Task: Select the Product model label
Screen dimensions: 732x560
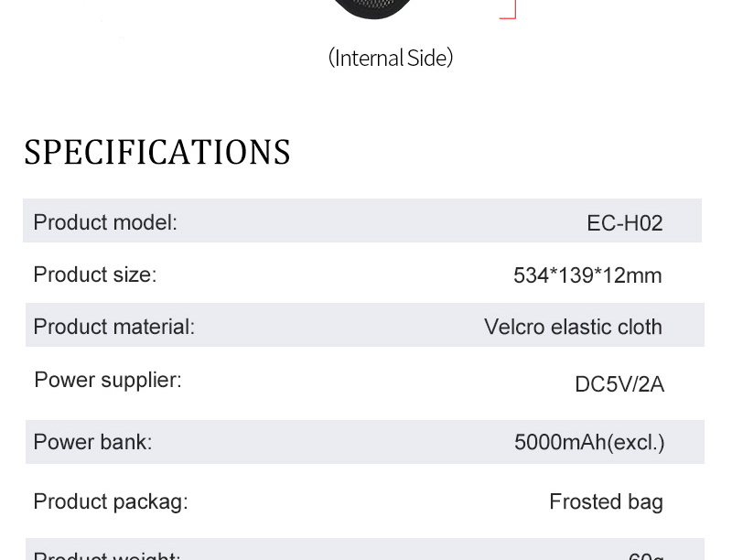Action: pos(105,222)
